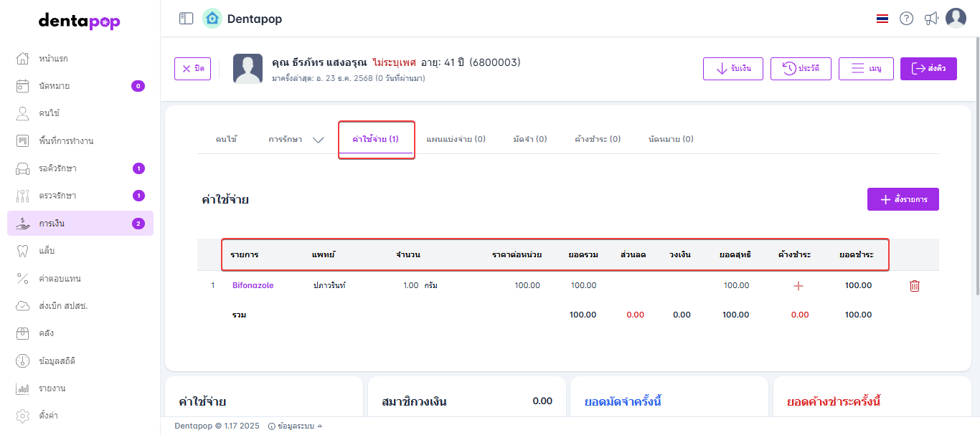
Task: Switch to the แผนแบ่งจ่าย (0) tab
Action: [x=456, y=139]
